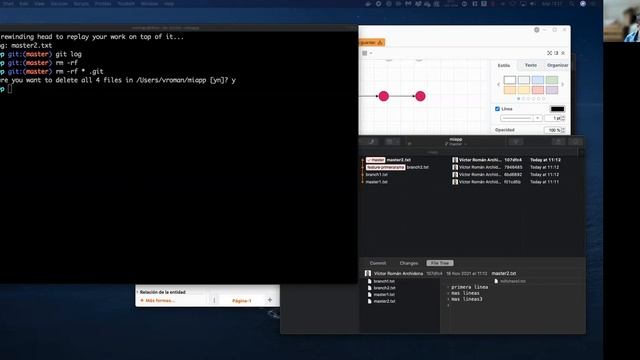This screenshot has height=360, width=640.
Task: Select the first swatch page dot
Action: pyautogui.click(x=519, y=99)
